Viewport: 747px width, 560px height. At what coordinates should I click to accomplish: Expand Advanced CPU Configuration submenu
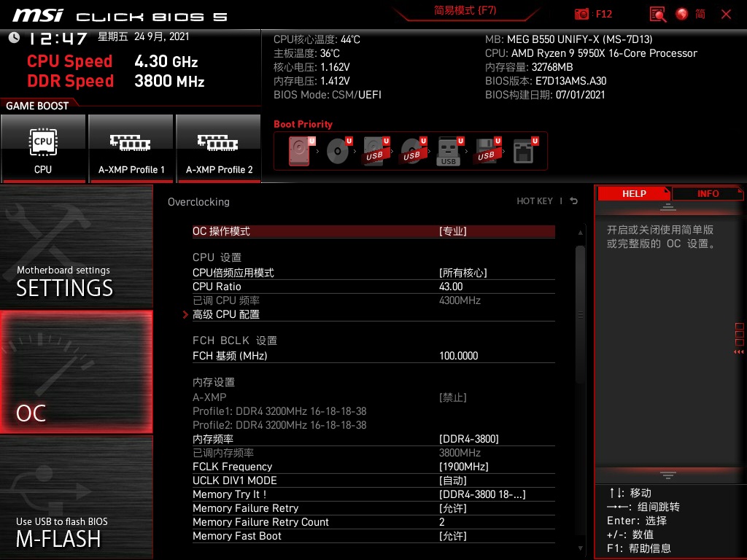click(x=373, y=314)
